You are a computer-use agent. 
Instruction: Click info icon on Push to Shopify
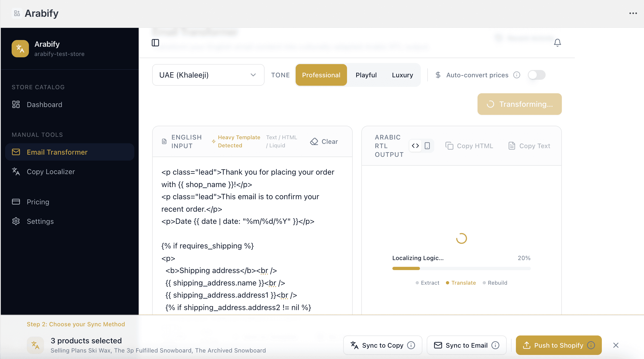[x=591, y=345]
